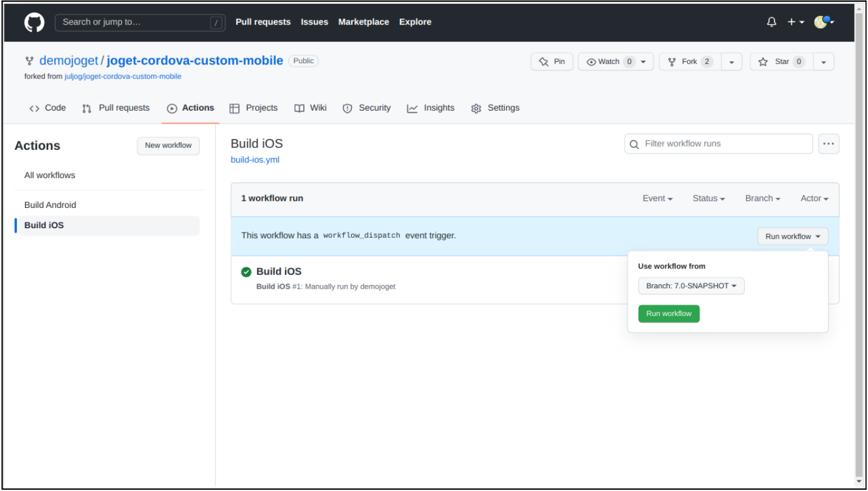Click the page vertical scrollbar
This screenshot has height=491, width=868.
pos(859,245)
